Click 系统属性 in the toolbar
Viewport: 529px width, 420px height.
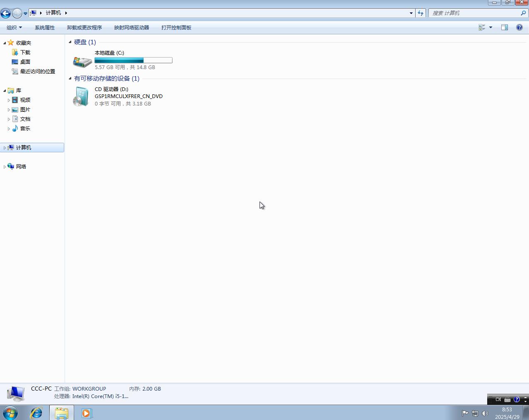click(45, 28)
